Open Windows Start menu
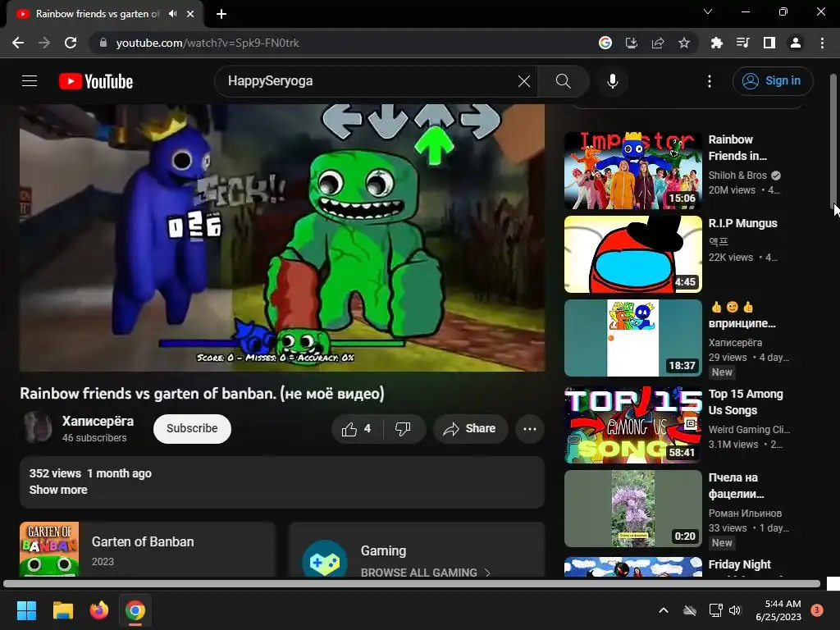 click(26, 610)
